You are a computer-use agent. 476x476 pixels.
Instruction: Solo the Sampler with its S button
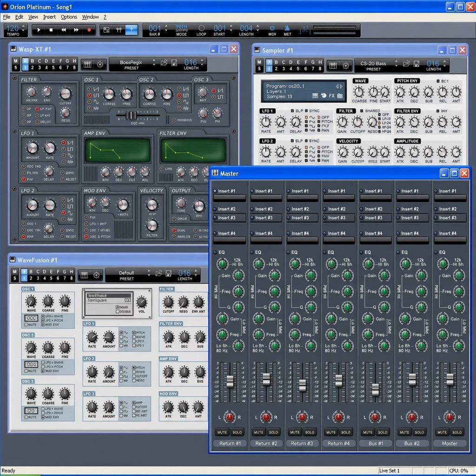(259, 69)
